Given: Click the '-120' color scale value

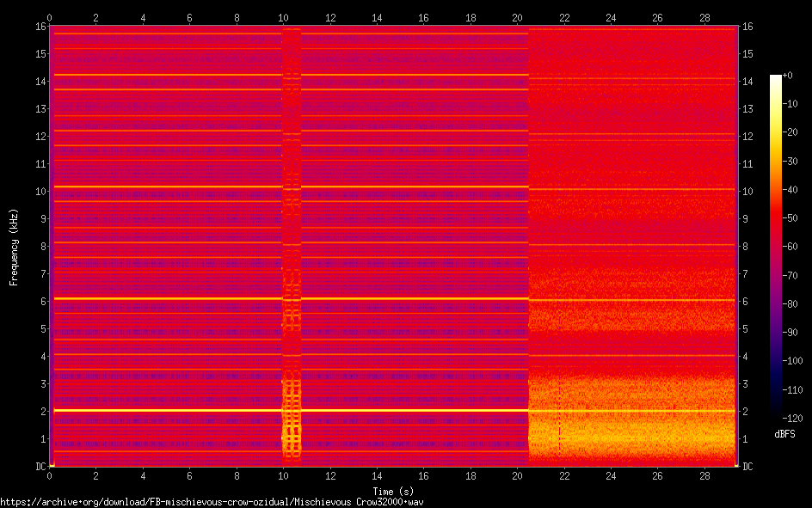Looking at the screenshot, I should 793,419.
